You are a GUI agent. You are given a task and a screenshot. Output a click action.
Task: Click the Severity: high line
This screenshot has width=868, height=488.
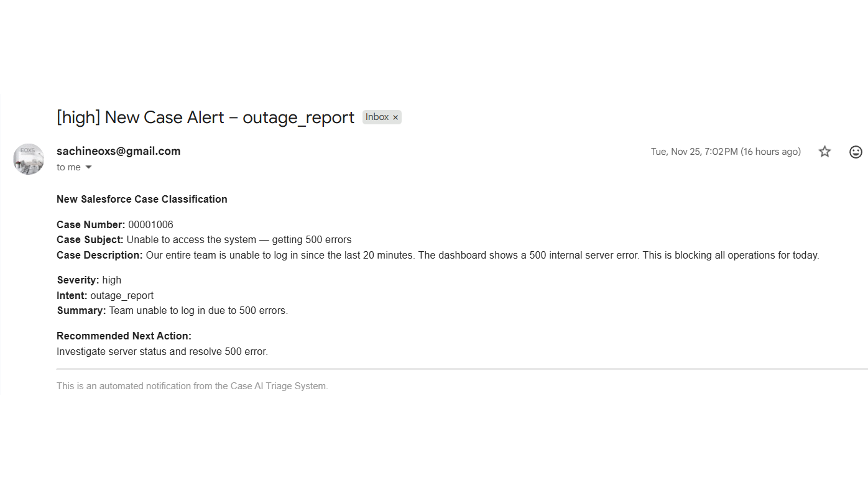[89, 280]
